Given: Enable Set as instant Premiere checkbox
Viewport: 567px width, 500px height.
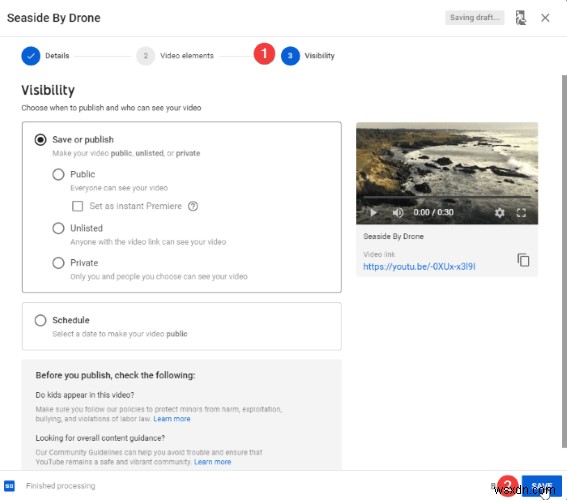Looking at the screenshot, I should [77, 206].
